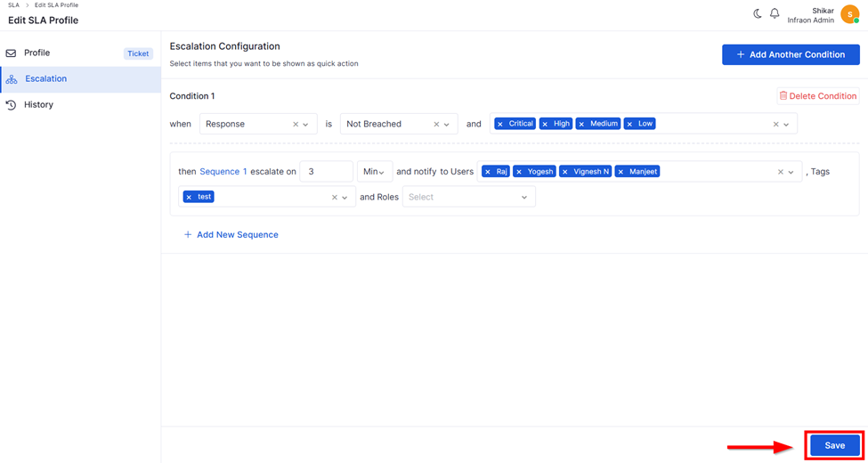Screen dimensions: 868x463
Task: Switch to the History sidebar tab
Action: tap(39, 105)
